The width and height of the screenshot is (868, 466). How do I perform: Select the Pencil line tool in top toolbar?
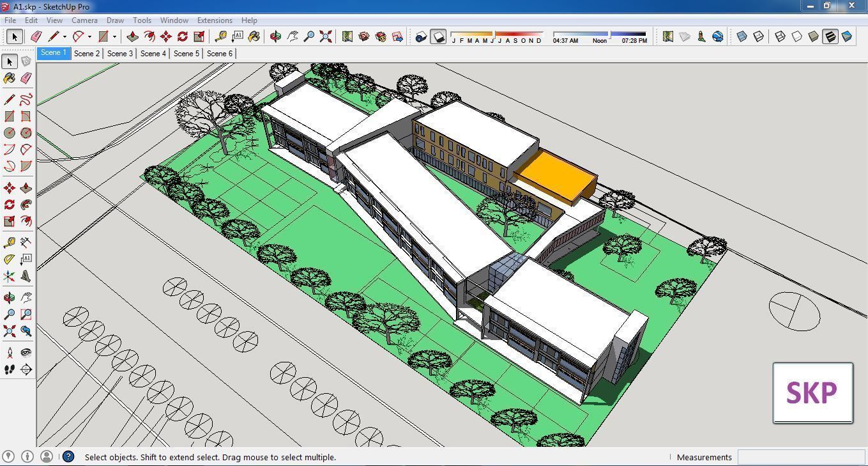pyautogui.click(x=54, y=36)
